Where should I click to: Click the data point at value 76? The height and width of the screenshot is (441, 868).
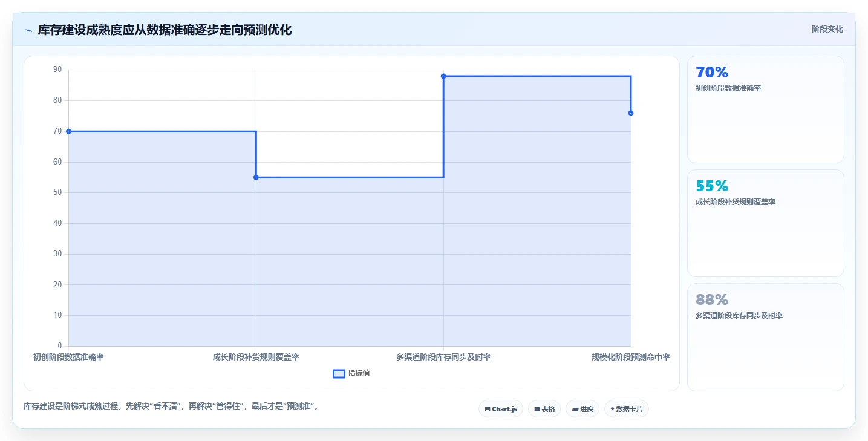pos(631,113)
